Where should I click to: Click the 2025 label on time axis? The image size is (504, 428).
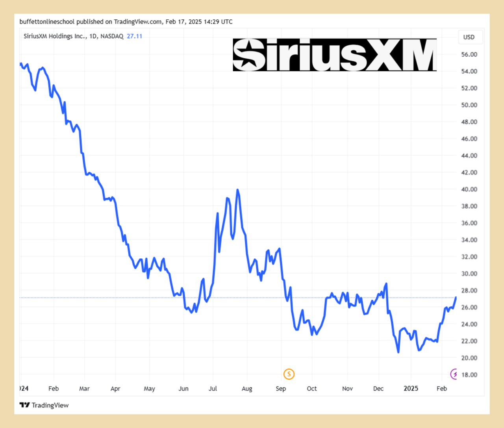(x=411, y=389)
